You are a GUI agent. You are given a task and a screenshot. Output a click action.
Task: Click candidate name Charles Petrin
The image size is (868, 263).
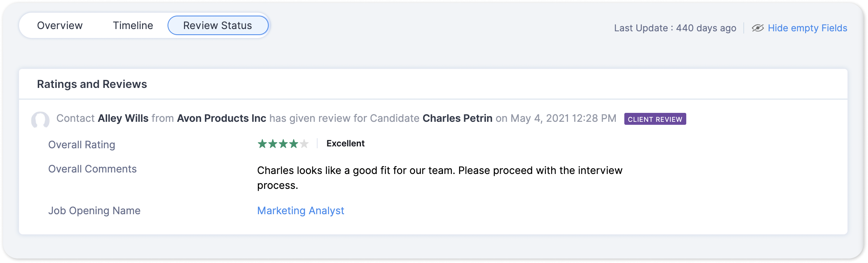[457, 118]
